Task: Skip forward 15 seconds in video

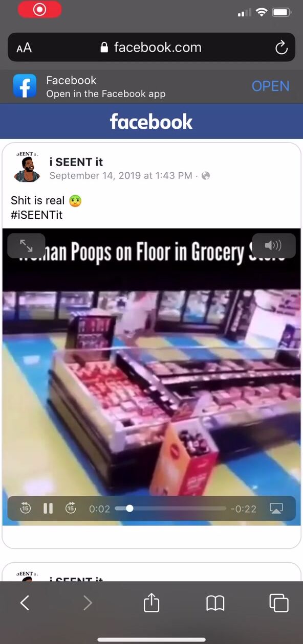Action: tap(71, 508)
